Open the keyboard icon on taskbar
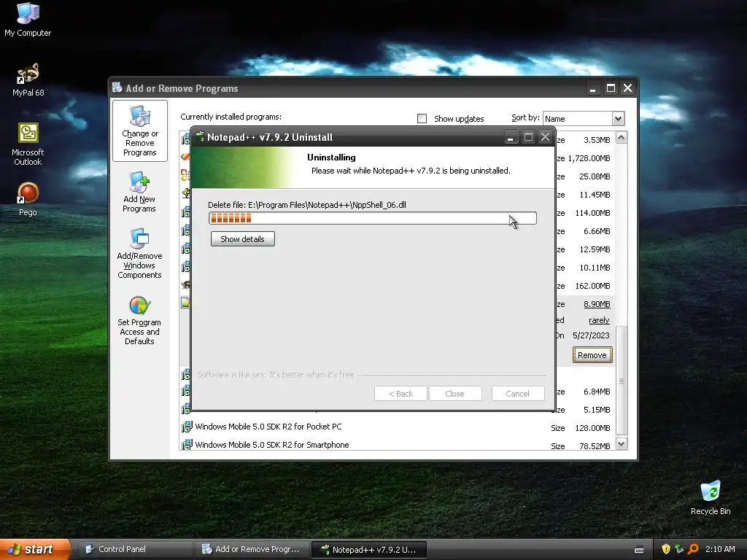Viewport: 747px width, 560px height. [639, 550]
